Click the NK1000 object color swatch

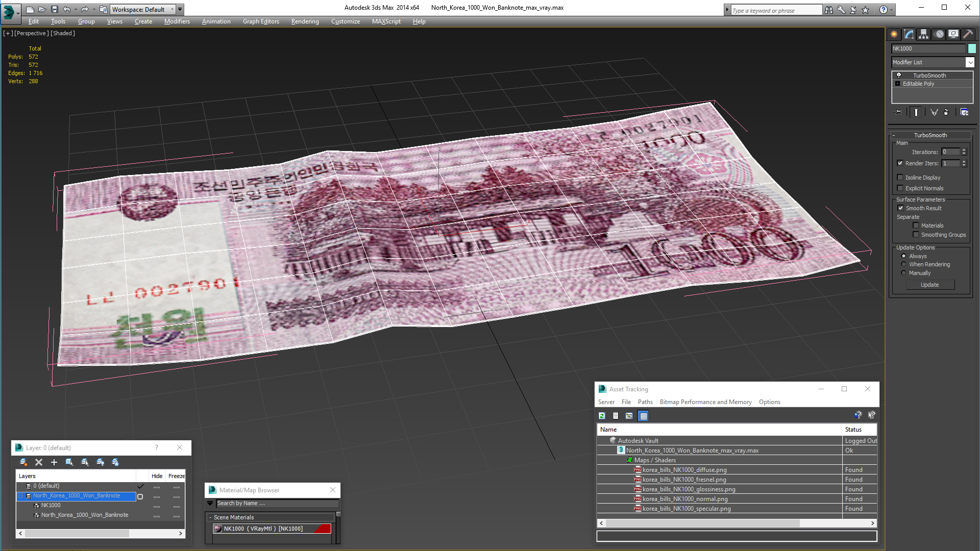(972, 48)
